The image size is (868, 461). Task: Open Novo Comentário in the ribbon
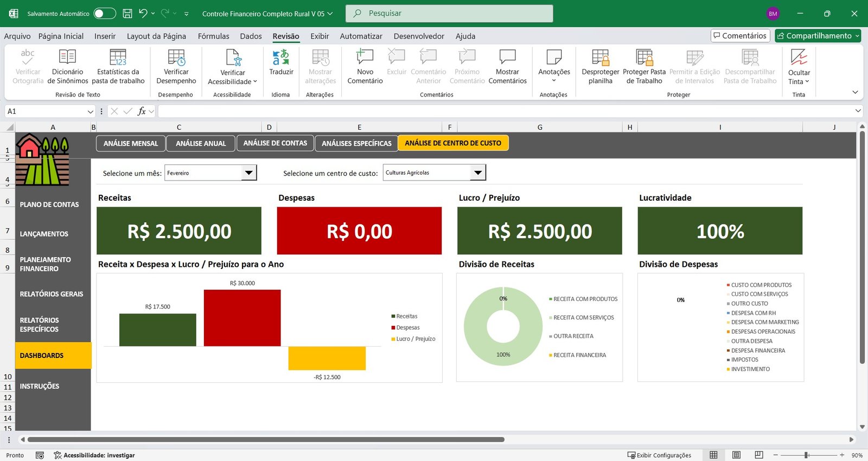(365, 58)
